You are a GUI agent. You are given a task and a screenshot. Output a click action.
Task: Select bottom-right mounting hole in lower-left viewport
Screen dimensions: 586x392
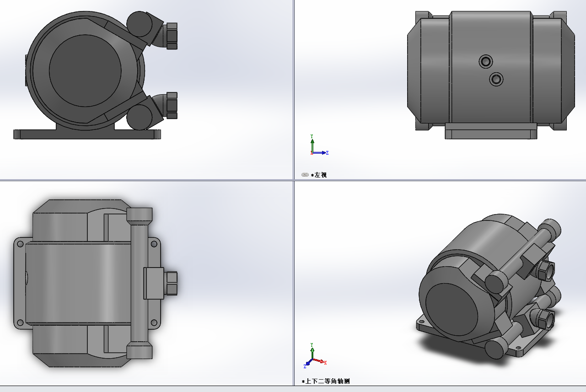tap(154, 322)
